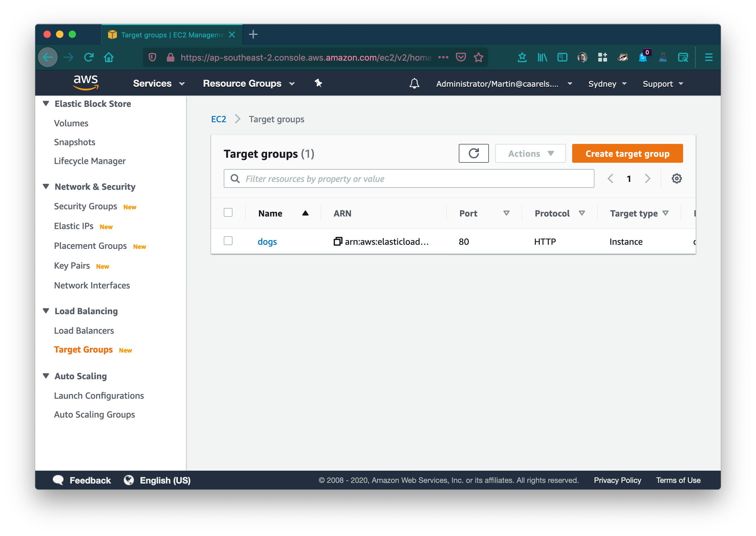Collapse the Load Balancing section
Screen dimensions: 756x536
(x=46, y=311)
